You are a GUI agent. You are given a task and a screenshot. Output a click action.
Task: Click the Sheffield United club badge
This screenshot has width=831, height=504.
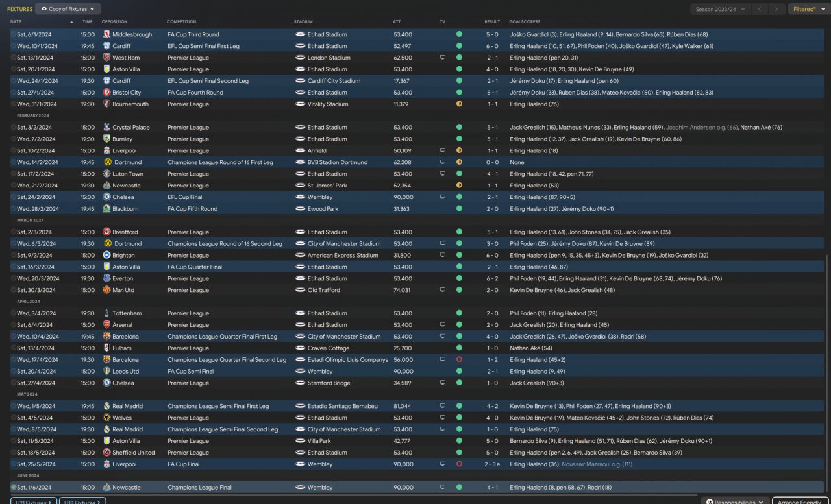pos(107,453)
